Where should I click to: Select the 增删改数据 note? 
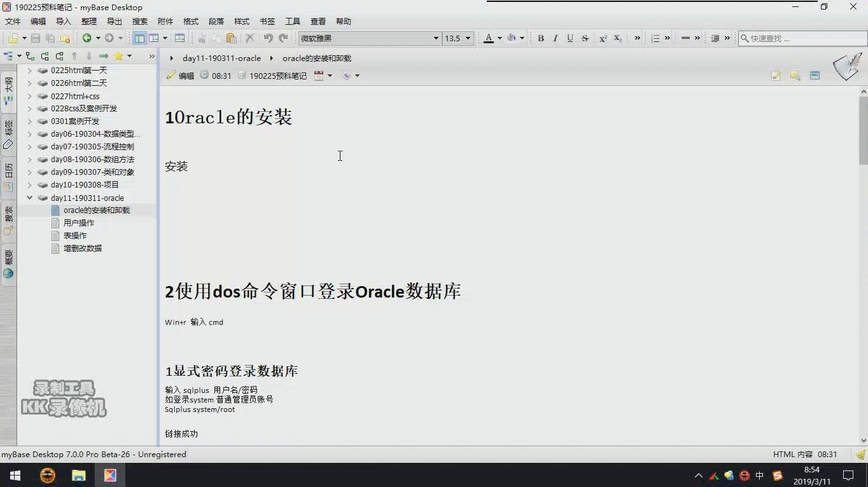[83, 249]
